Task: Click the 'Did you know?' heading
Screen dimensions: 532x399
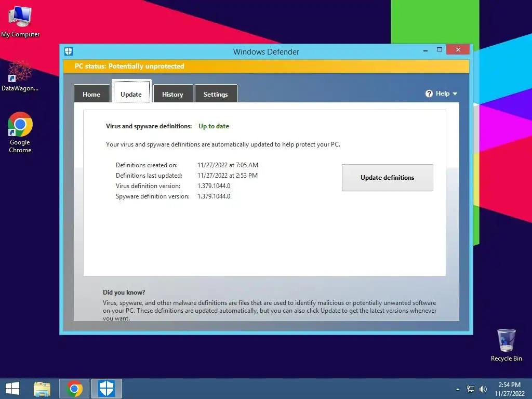Action: point(124,292)
